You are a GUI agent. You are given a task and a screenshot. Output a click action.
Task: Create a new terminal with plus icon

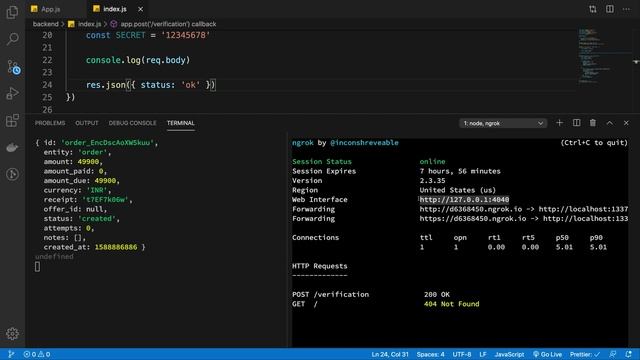(559, 123)
